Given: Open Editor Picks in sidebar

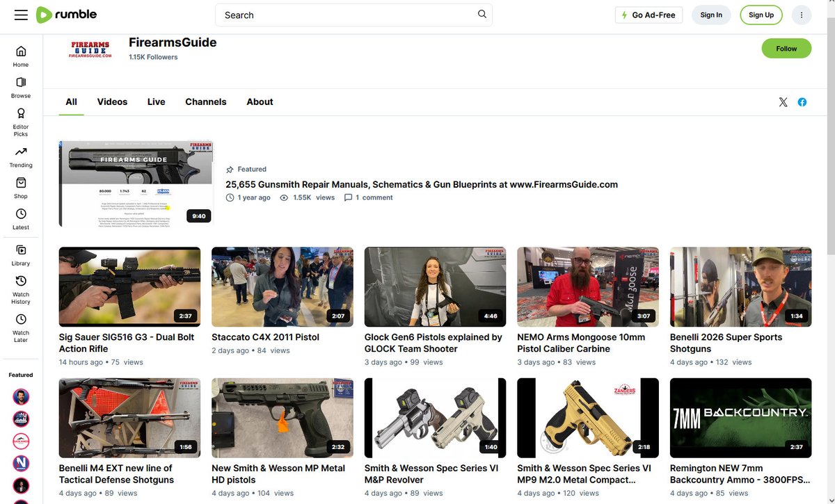Looking at the screenshot, I should point(21,122).
